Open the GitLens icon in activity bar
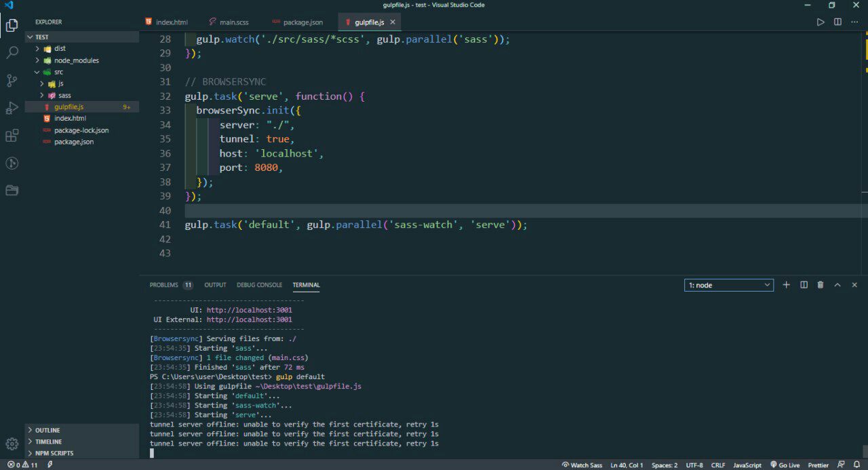This screenshot has width=868, height=470. (x=12, y=163)
